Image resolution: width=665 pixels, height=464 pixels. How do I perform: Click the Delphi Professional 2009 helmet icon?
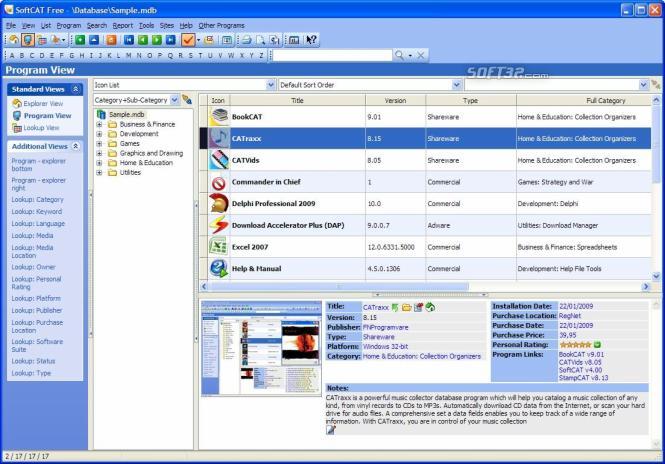pyautogui.click(x=219, y=203)
